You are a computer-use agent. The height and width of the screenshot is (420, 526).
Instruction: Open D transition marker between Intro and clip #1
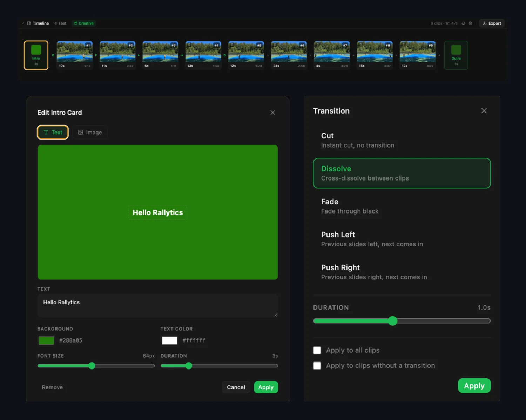53,55
